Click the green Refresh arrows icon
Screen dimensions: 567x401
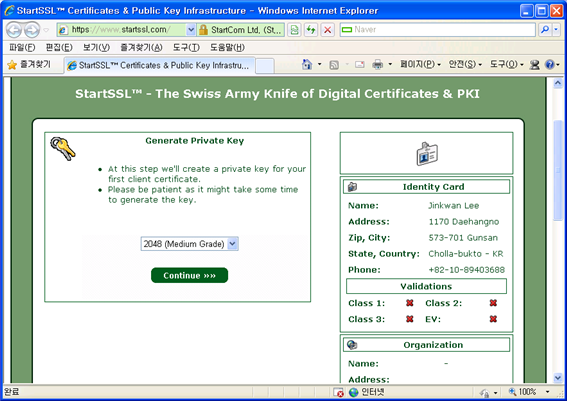311,30
